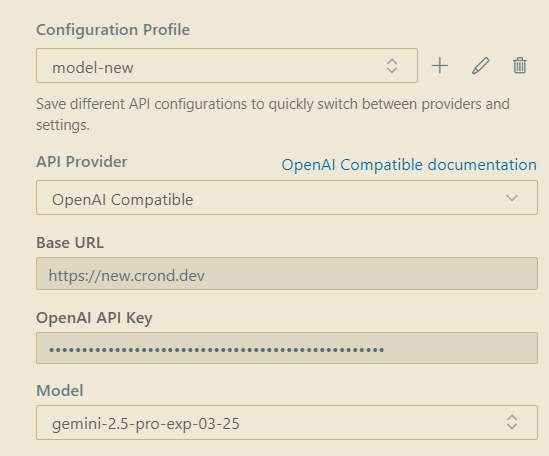Click the chevron arrow in API Provider box
This screenshot has height=456, width=549.
coord(512,198)
